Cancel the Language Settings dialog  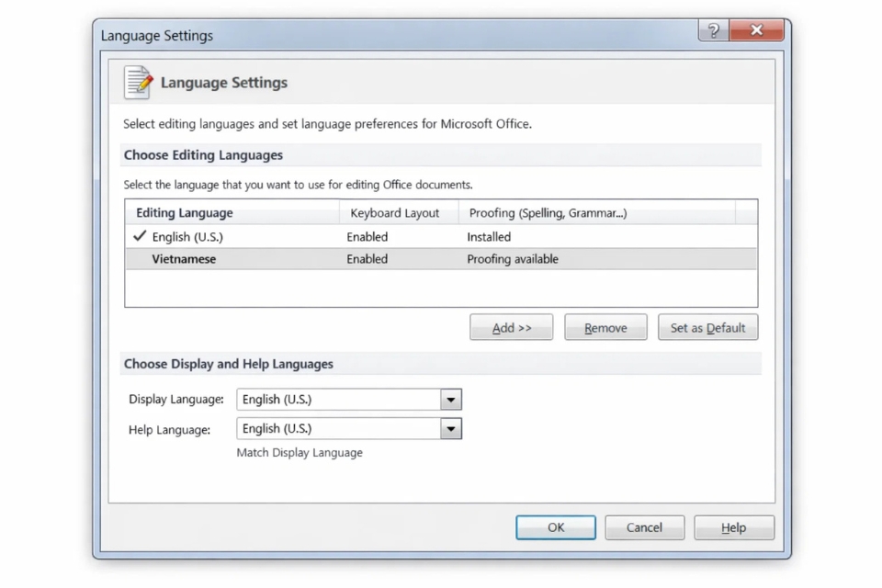tap(644, 527)
